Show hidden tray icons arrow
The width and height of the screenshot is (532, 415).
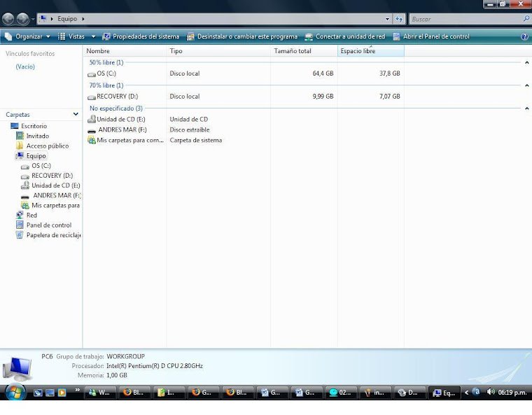[x=466, y=393]
